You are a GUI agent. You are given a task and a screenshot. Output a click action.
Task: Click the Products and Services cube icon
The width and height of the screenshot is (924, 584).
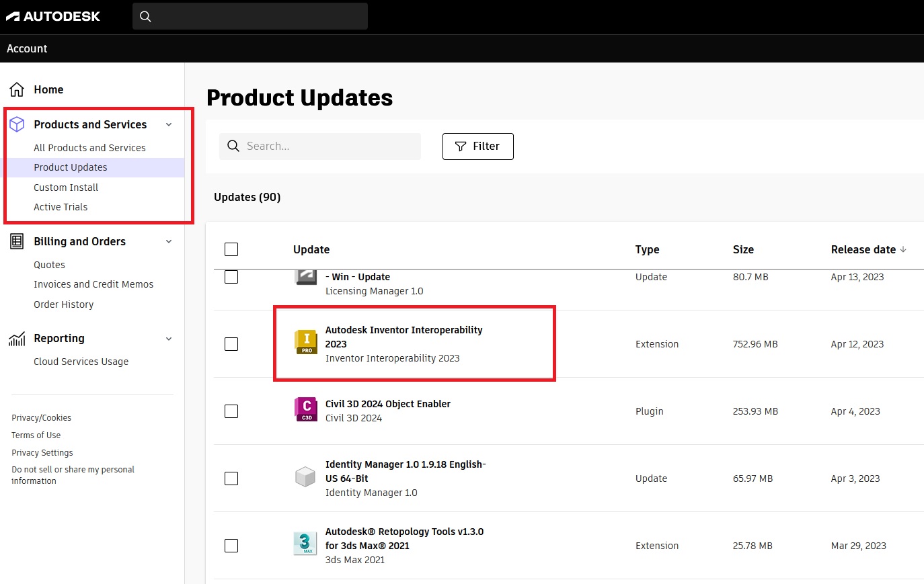pos(17,124)
